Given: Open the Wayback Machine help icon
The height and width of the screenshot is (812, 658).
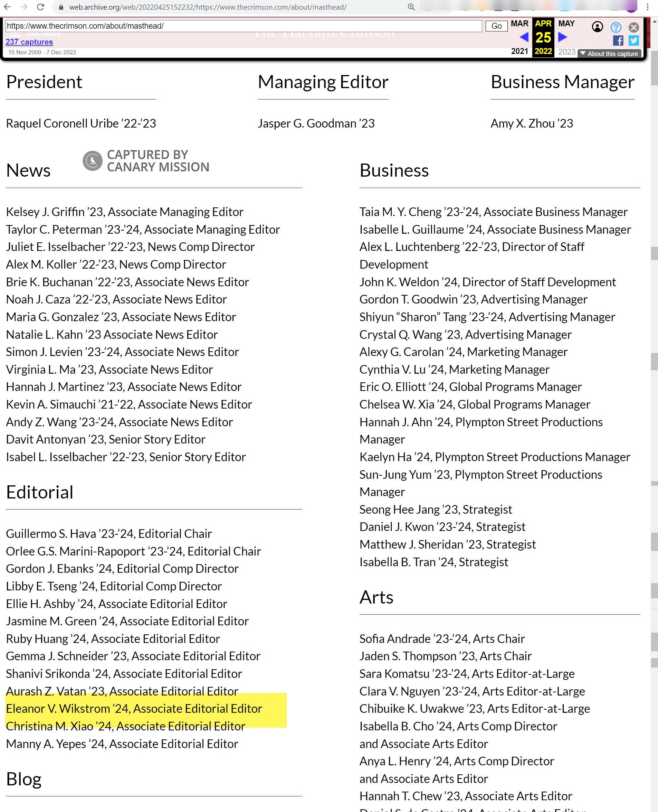Looking at the screenshot, I should (616, 27).
